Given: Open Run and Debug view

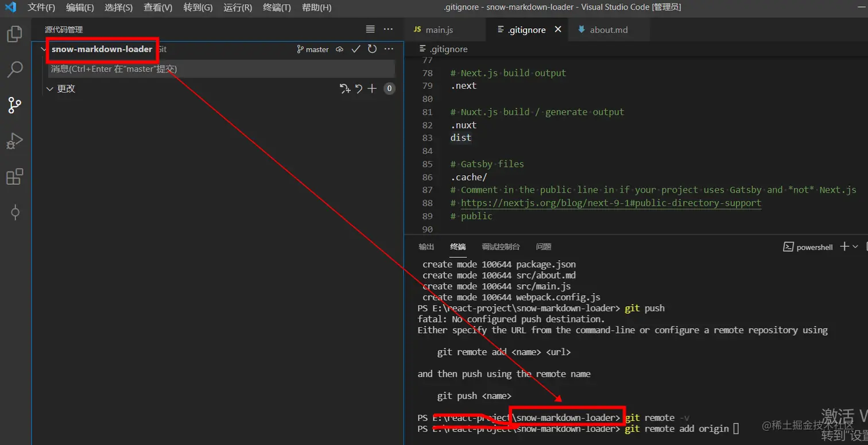Looking at the screenshot, I should [x=14, y=141].
